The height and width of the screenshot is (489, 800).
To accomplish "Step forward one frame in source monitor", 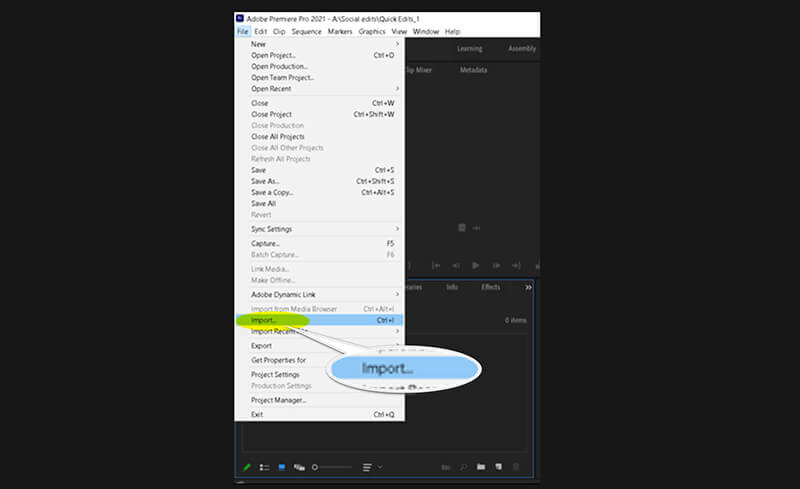I will 496,265.
